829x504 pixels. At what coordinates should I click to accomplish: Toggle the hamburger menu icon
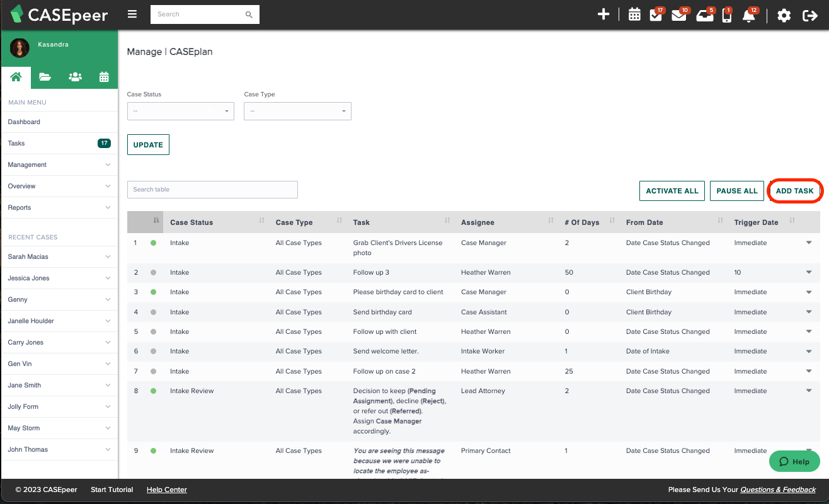pyautogui.click(x=132, y=14)
